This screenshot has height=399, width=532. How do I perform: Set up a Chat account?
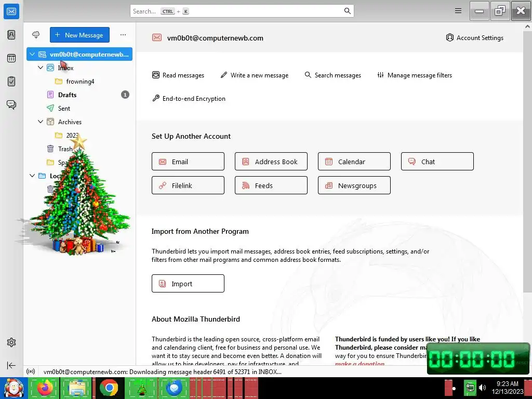pos(437,162)
